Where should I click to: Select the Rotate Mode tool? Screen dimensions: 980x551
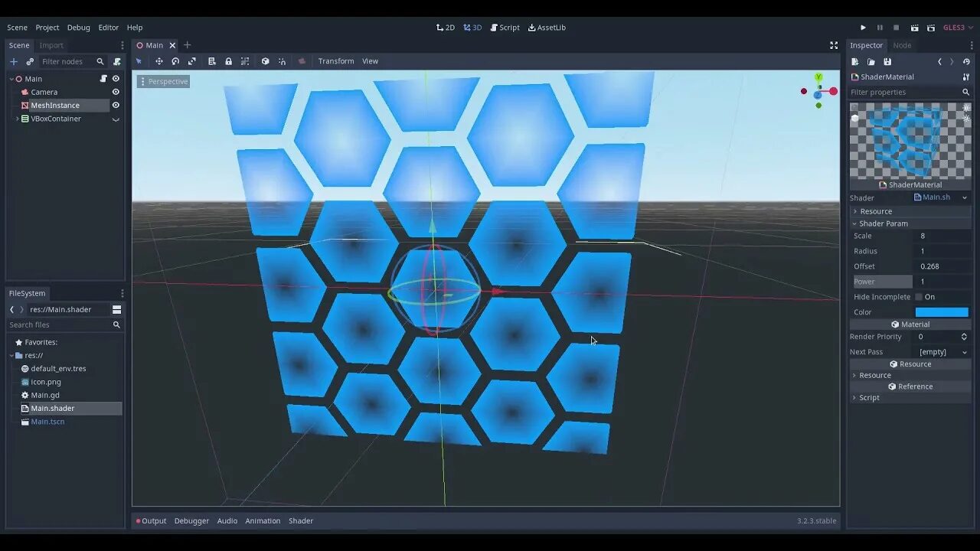coord(175,61)
